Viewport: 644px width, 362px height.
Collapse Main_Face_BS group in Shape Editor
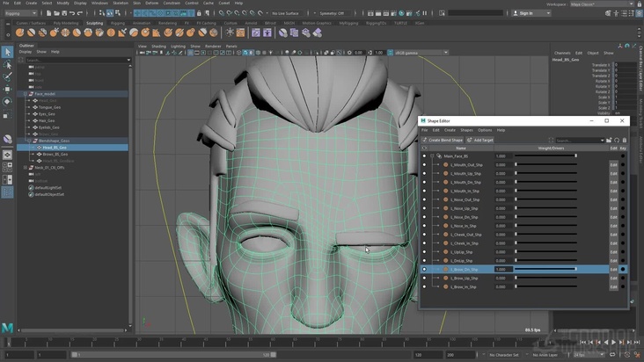(432, 156)
